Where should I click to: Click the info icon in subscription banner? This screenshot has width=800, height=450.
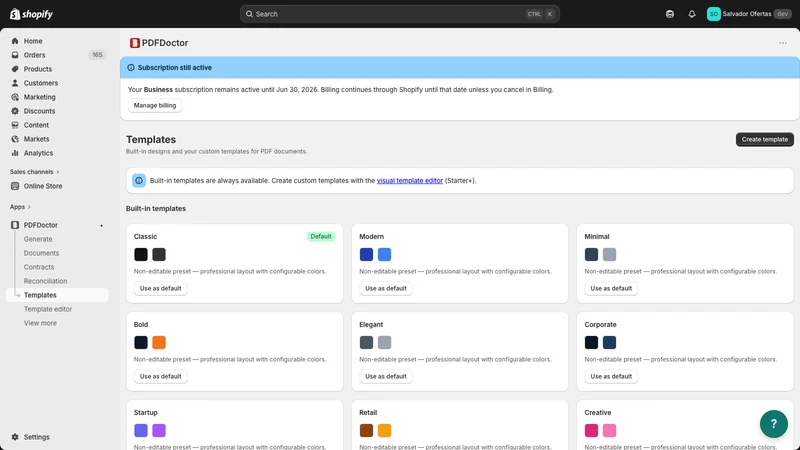click(131, 67)
